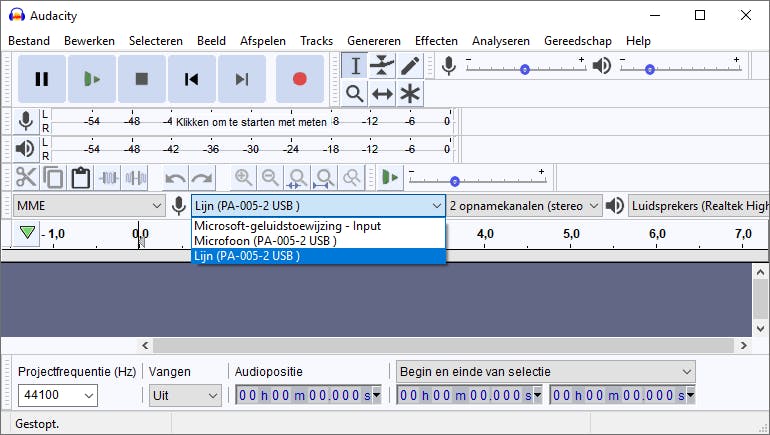The height and width of the screenshot is (435, 770).
Task: Choose Microfoon (PA-005-2 USB) option
Action: (318, 241)
